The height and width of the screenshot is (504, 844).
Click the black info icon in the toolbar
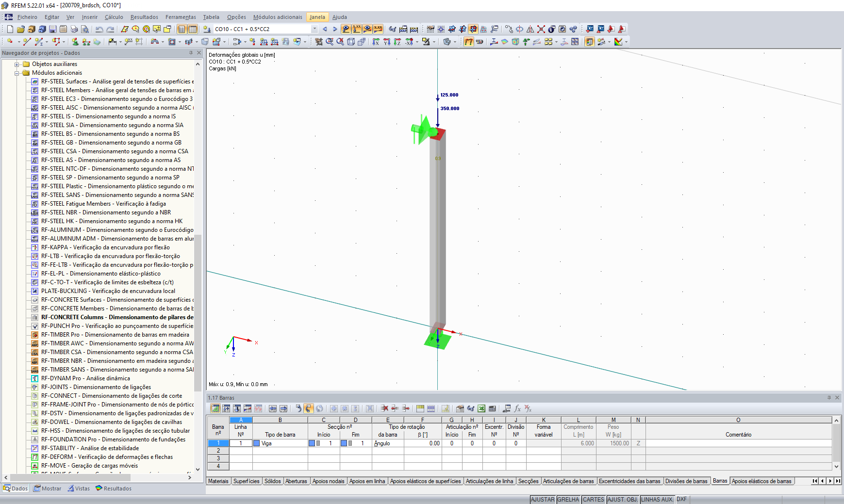click(x=552, y=29)
